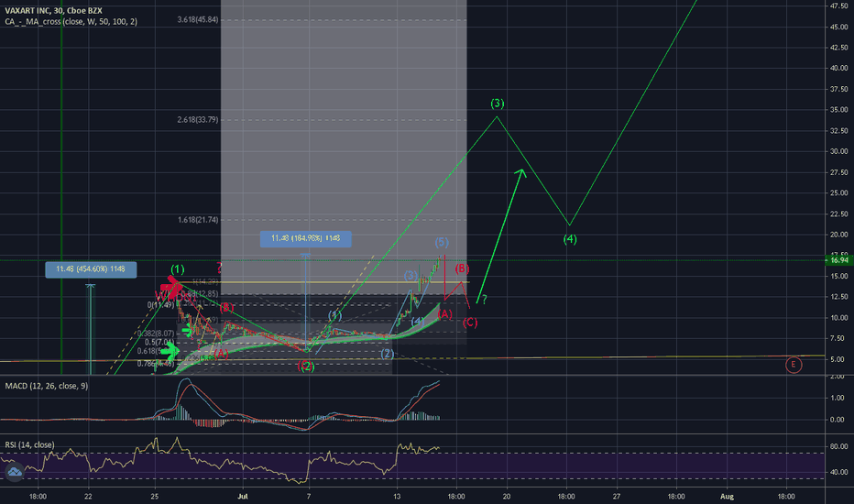This screenshot has height=504, width=854.
Task: Click the Aug label on time axis
Action: point(728,497)
